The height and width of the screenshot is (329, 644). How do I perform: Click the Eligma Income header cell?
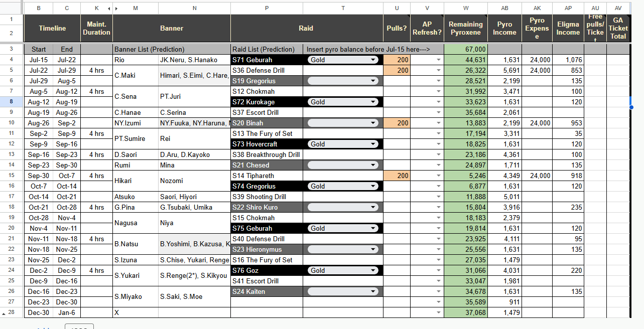click(x=568, y=28)
